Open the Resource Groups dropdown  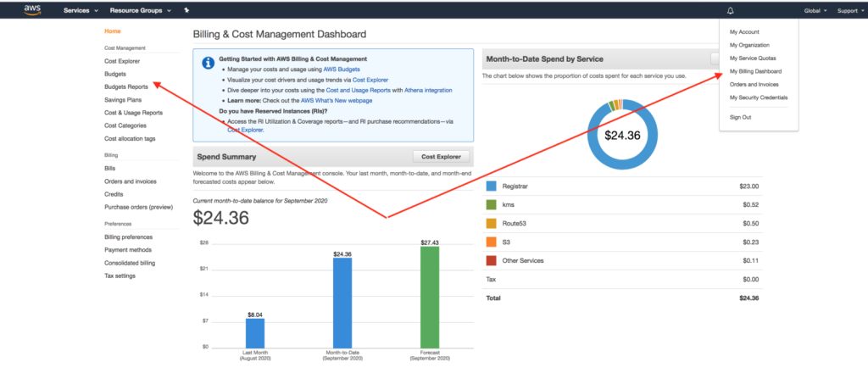point(140,10)
